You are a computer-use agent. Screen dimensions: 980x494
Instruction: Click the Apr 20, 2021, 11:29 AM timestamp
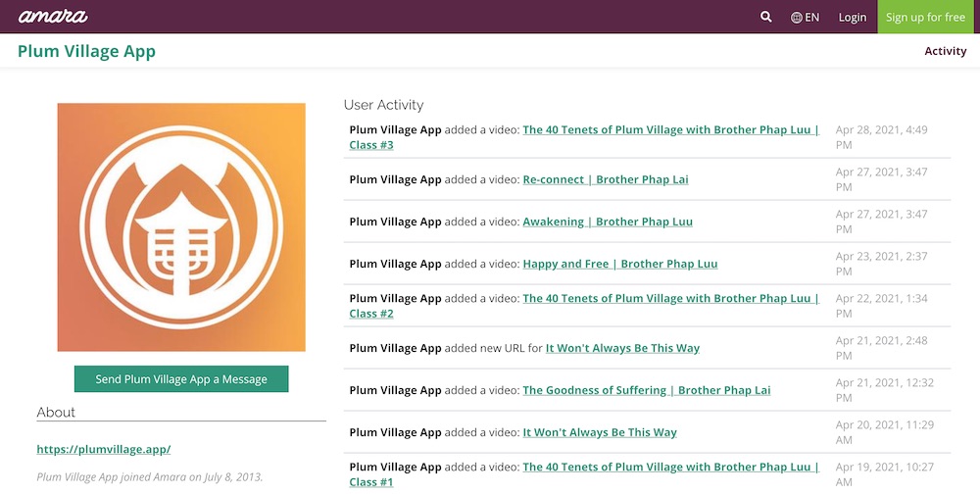pyautogui.click(x=884, y=432)
